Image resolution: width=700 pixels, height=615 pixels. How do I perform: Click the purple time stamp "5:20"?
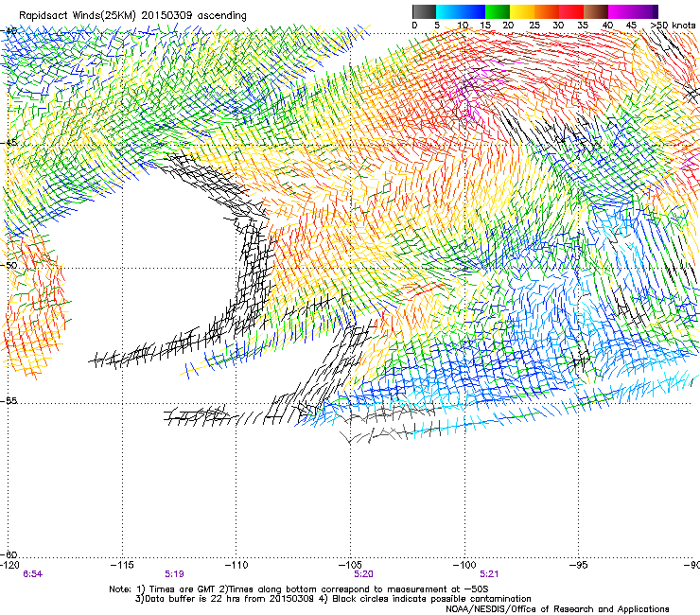363,574
